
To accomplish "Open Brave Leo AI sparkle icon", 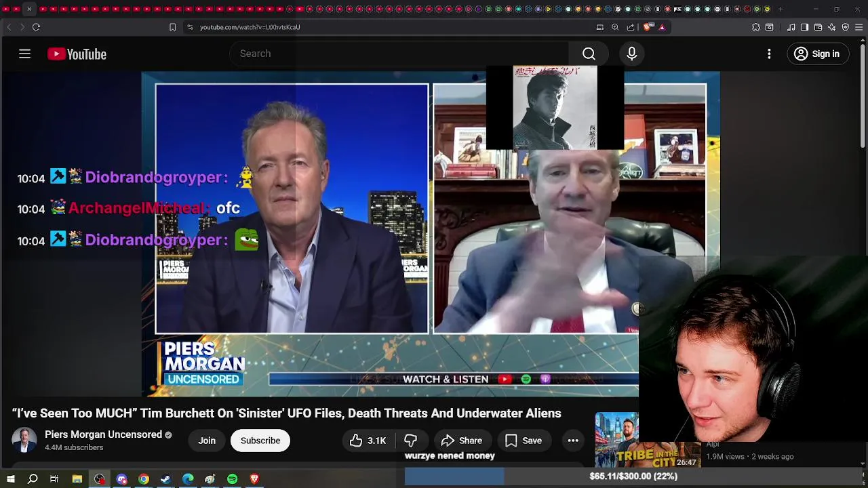I will coord(832,27).
